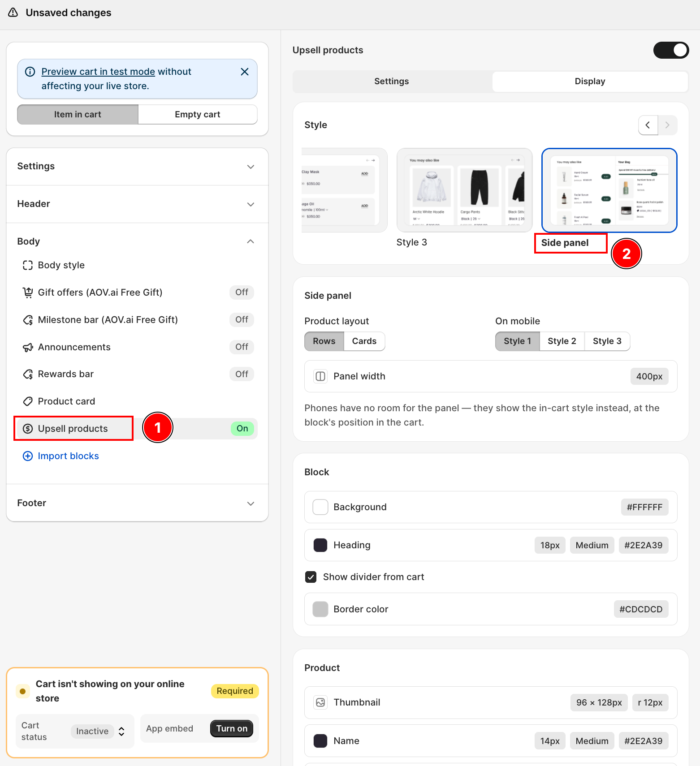The image size is (700, 766).
Task: Open Preview cart in test mode link
Action: pyautogui.click(x=98, y=72)
